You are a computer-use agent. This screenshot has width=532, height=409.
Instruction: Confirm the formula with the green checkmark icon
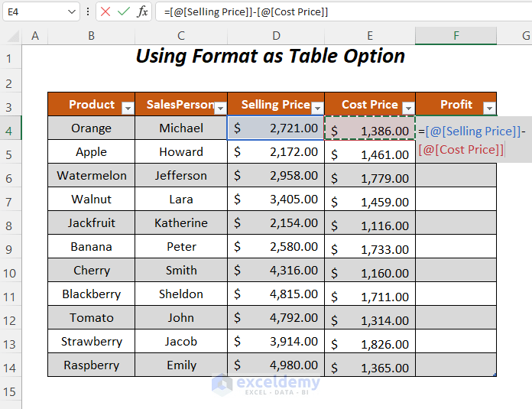point(124,12)
